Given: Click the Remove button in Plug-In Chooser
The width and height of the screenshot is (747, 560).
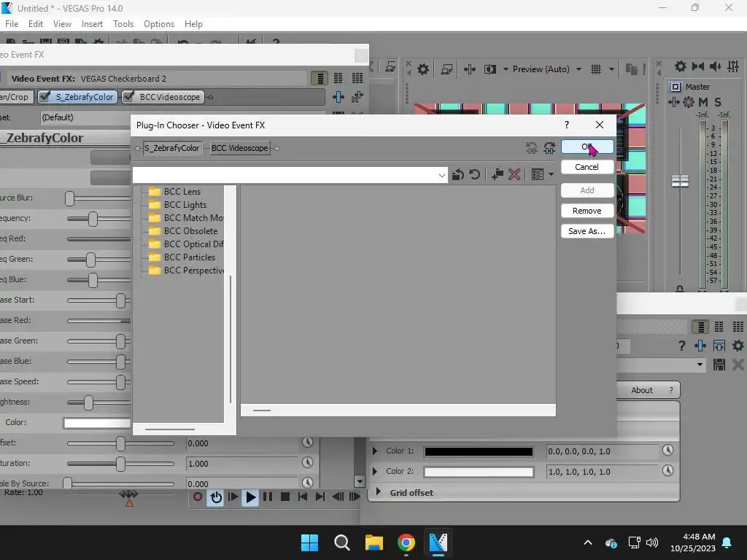Looking at the screenshot, I should (x=587, y=211).
